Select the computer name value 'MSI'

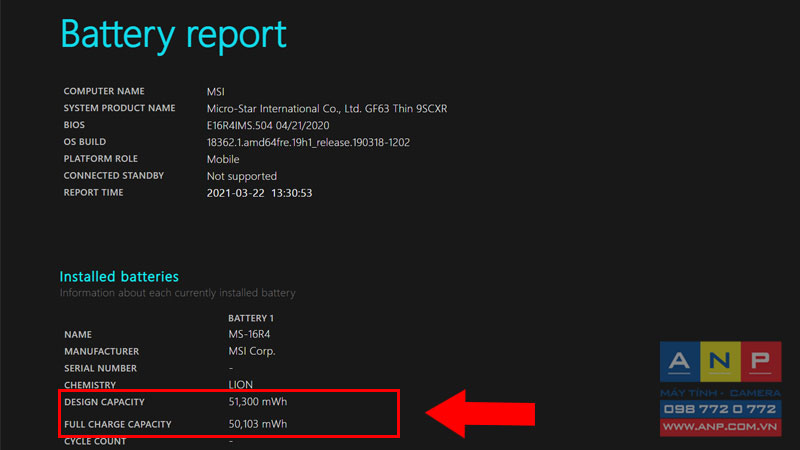(215, 92)
